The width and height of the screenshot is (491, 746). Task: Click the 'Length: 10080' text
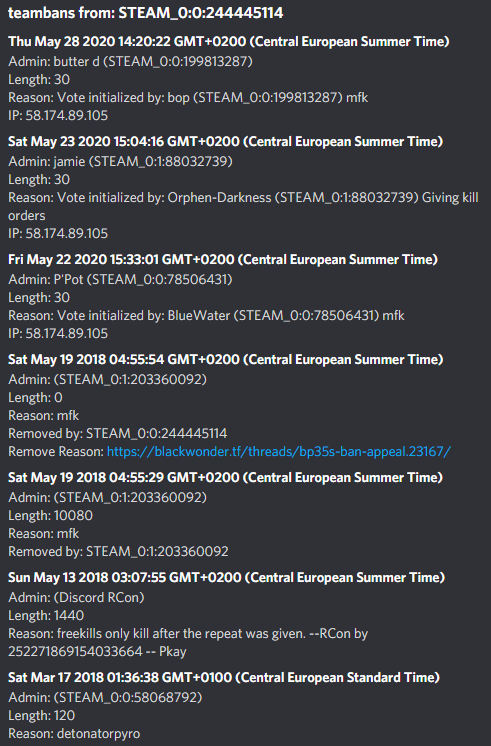50,515
